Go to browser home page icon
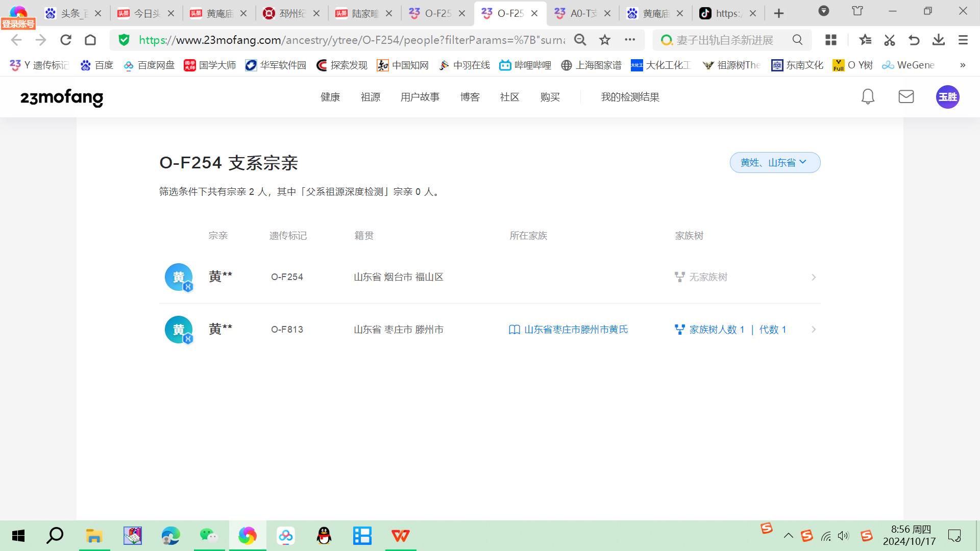 [x=90, y=40]
